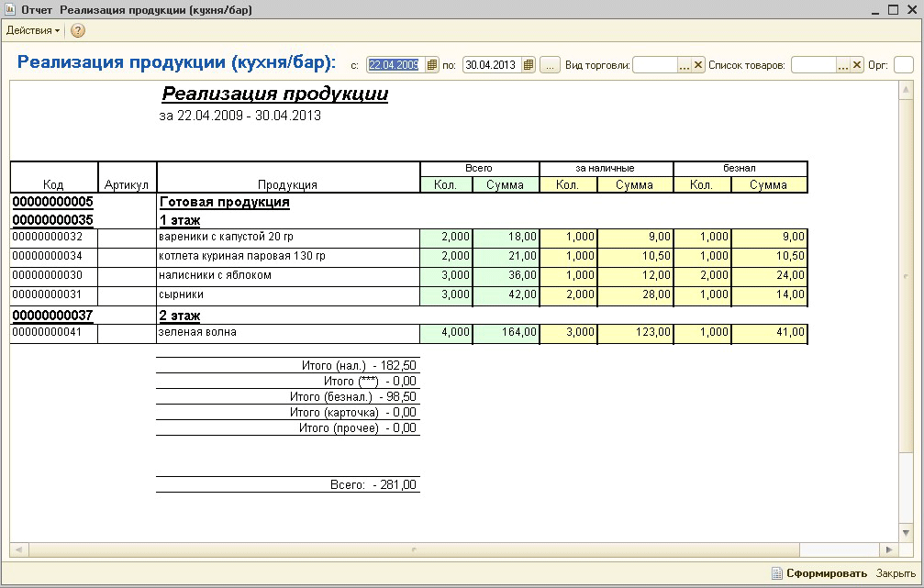Clear the Список товаров field

[857, 65]
